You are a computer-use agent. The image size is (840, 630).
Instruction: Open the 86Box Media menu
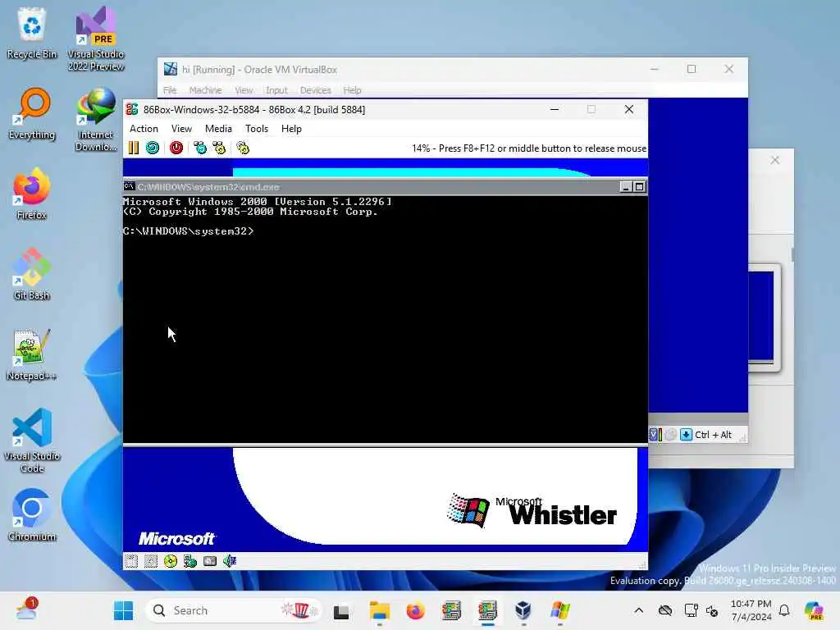pos(218,129)
